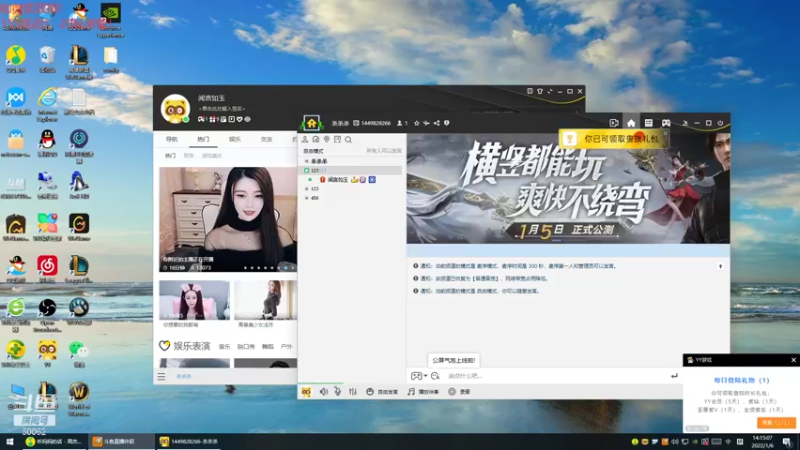
Task: Open the WeChat desktop icon
Action: pos(79,354)
